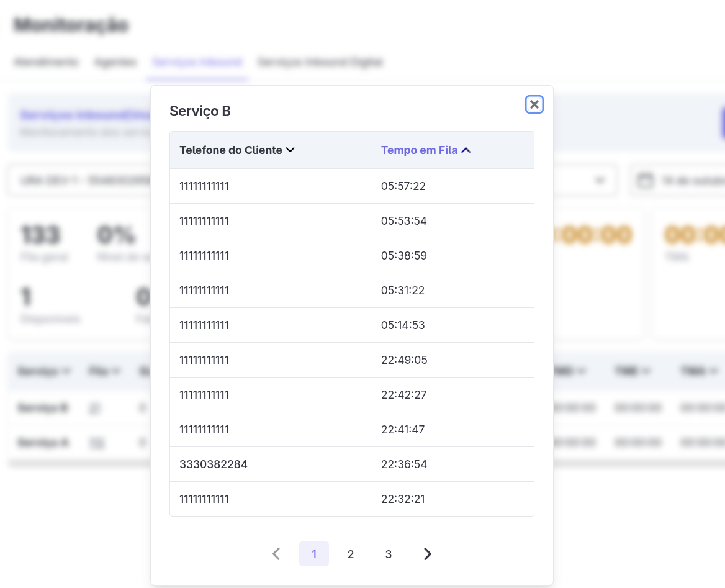Close the Serviço B dialog
Screen dimensions: 725x588
534,104
